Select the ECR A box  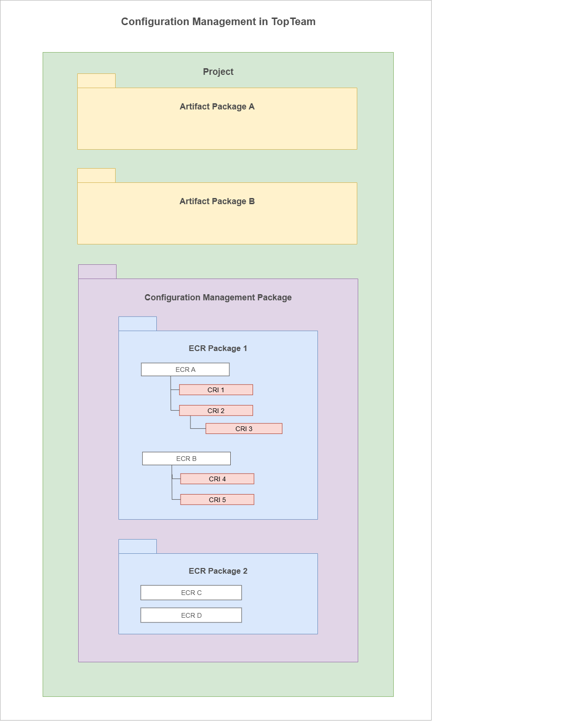(x=185, y=370)
